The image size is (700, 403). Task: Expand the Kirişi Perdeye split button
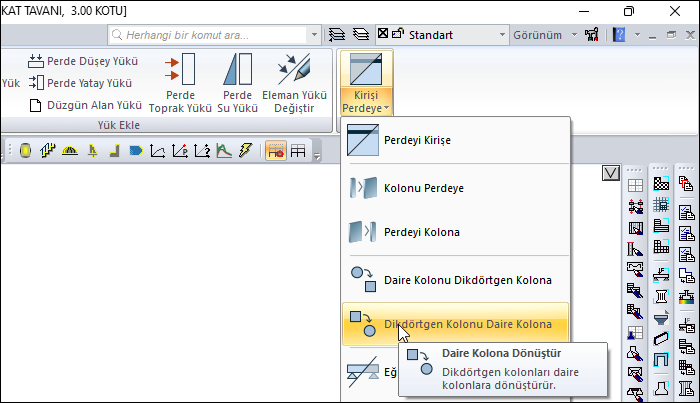[x=365, y=101]
